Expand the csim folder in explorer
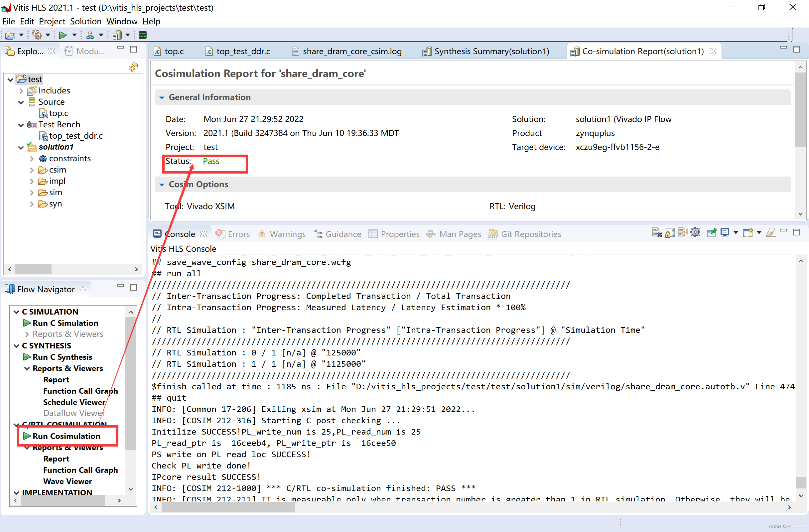Viewport: 809px width, 532px height. pyautogui.click(x=32, y=170)
